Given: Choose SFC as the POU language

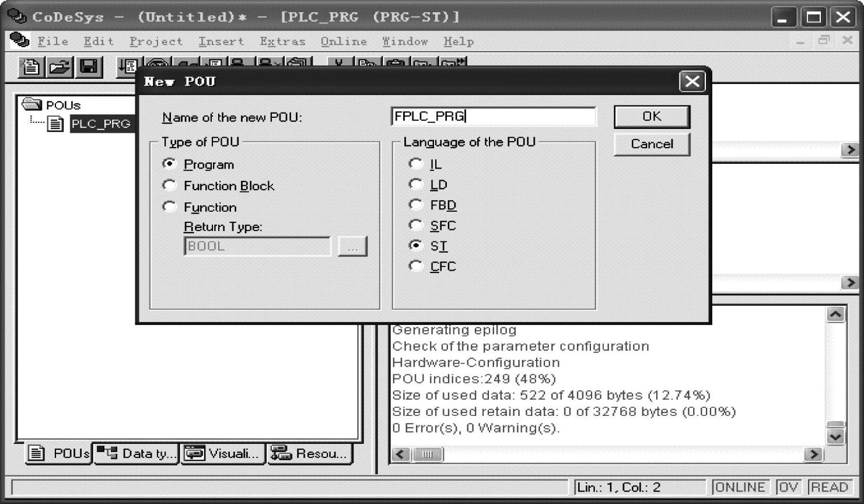Looking at the screenshot, I should pos(415,225).
